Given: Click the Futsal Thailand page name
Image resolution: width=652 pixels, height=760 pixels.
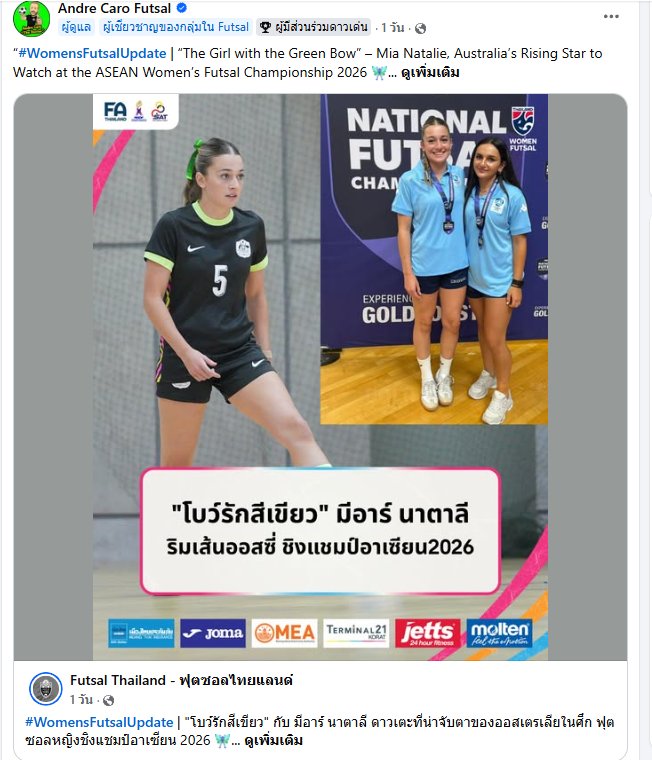Looking at the screenshot, I should [x=181, y=681].
